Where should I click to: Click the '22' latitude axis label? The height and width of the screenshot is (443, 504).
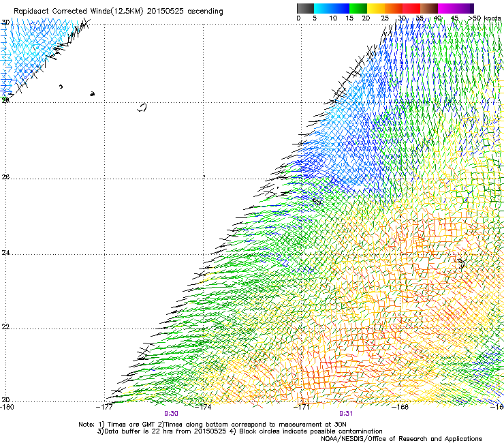[5, 326]
